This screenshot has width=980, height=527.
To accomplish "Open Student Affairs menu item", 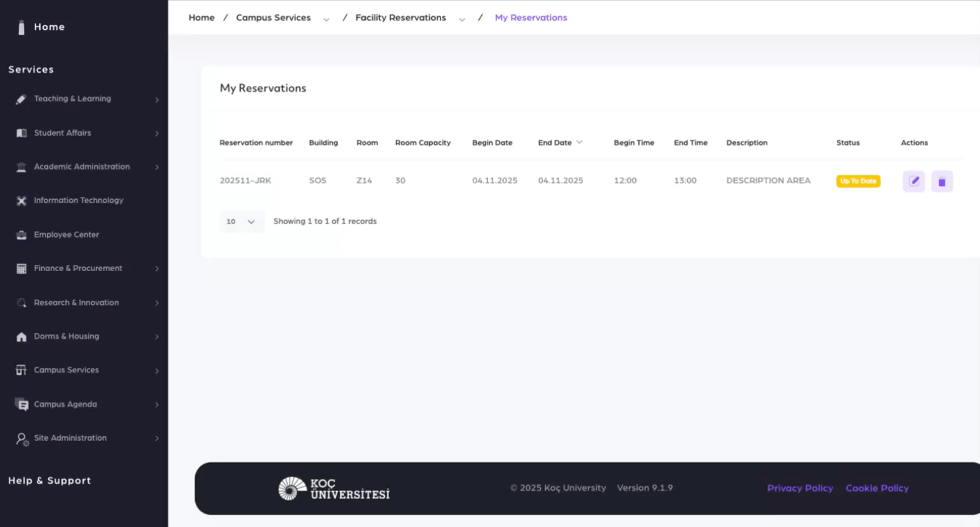I will [63, 133].
